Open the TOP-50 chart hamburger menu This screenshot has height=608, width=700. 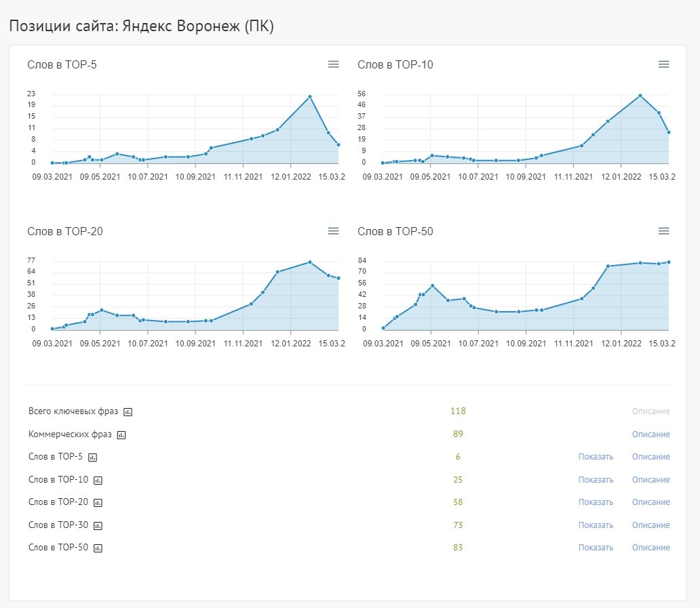click(663, 231)
